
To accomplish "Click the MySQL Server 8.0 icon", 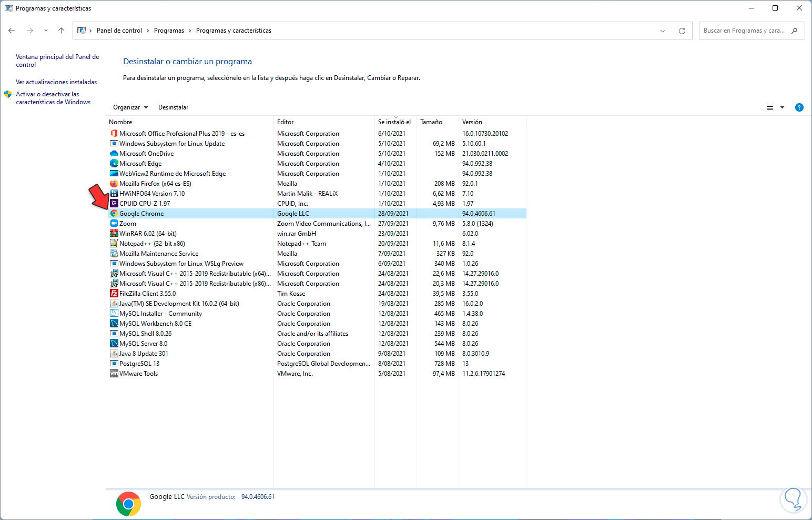I will pos(114,344).
